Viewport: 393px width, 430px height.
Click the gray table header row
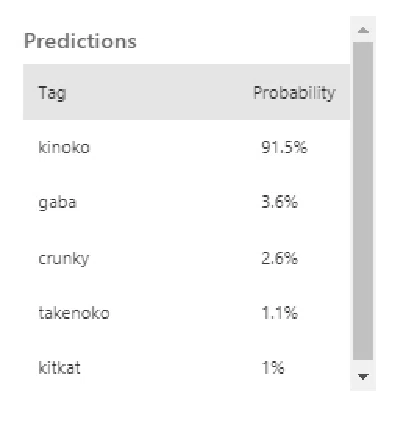186,92
